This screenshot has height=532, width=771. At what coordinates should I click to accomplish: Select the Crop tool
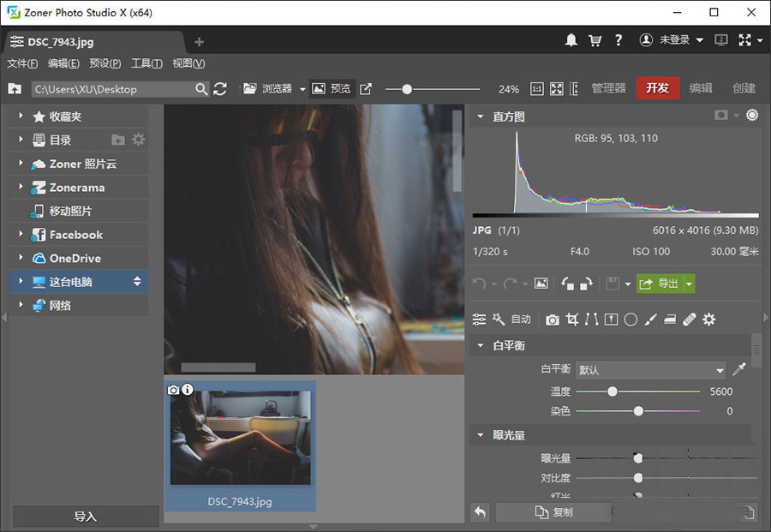pos(572,320)
